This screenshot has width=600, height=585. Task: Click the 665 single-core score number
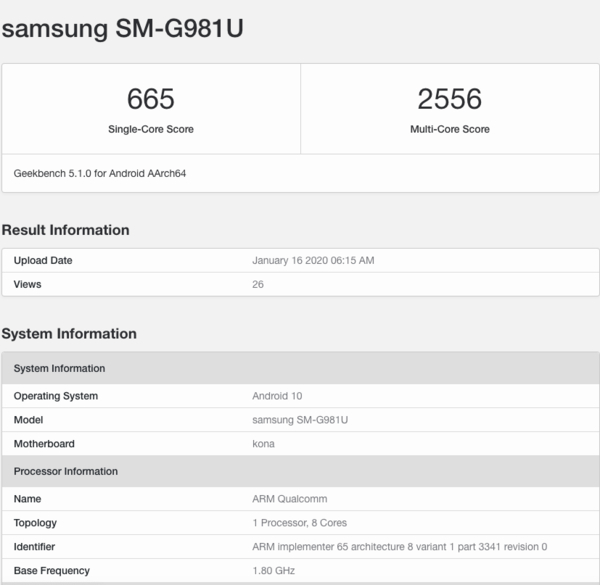[151, 99]
